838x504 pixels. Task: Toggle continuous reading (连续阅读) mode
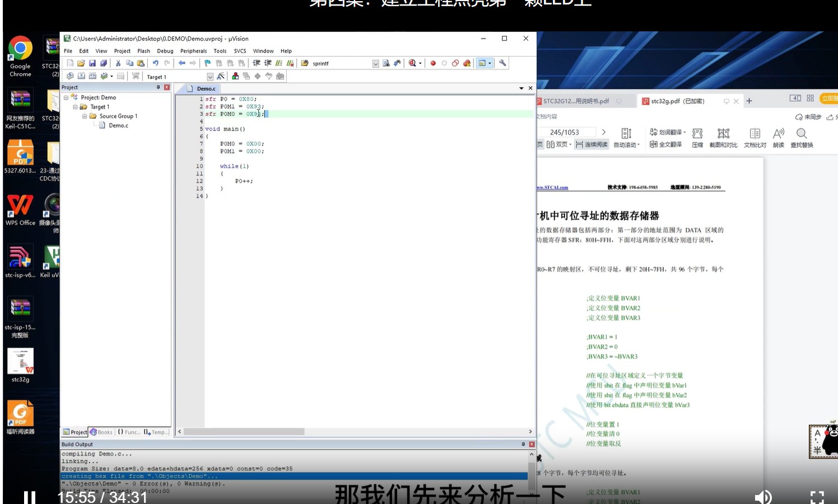(592, 144)
